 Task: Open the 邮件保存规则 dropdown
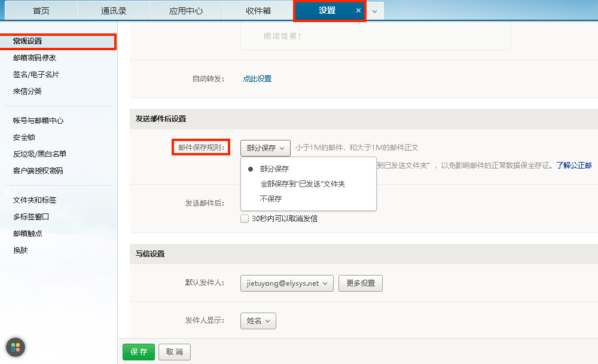[265, 148]
